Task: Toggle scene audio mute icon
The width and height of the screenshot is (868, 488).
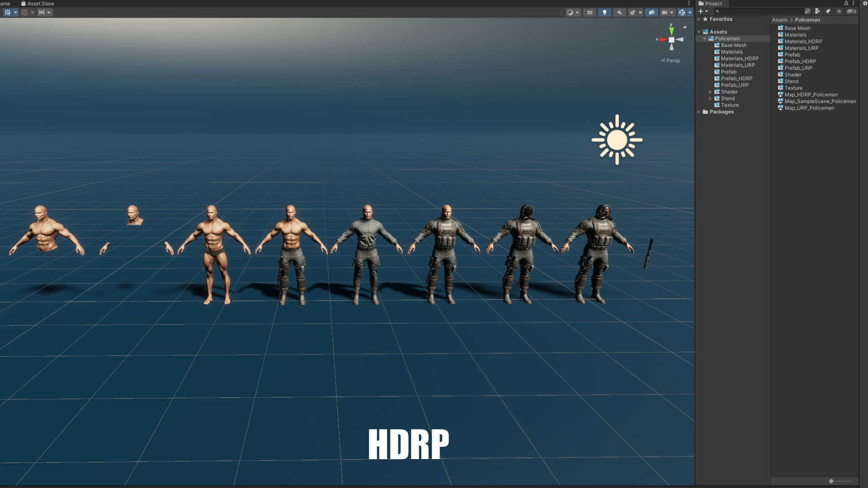Action: click(x=619, y=13)
